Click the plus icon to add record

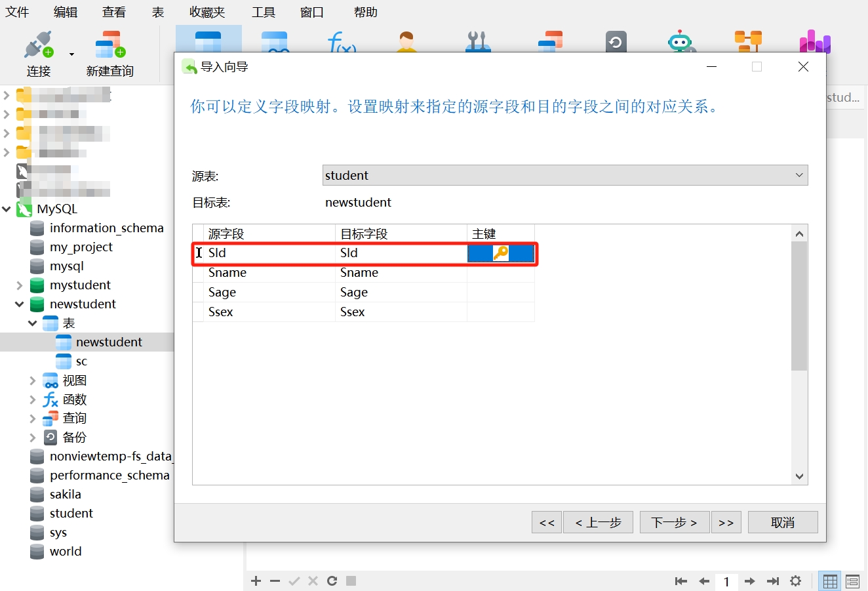(x=256, y=581)
